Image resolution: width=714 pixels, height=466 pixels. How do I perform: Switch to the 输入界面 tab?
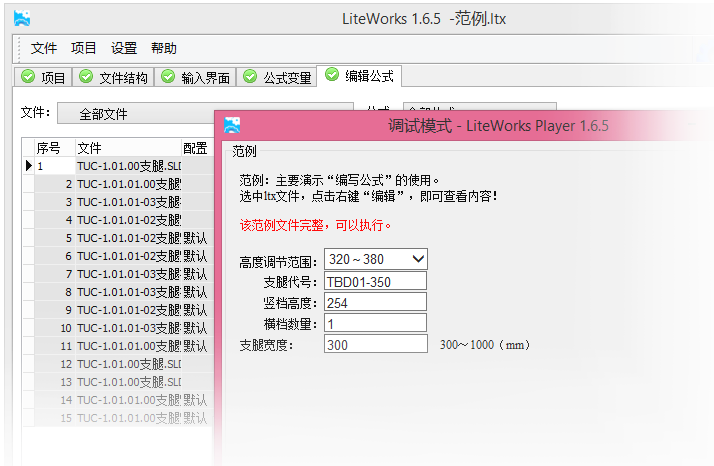196,77
